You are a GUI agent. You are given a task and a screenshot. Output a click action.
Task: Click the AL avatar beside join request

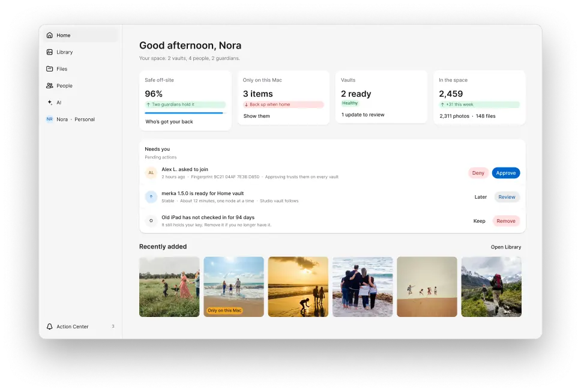coord(151,173)
